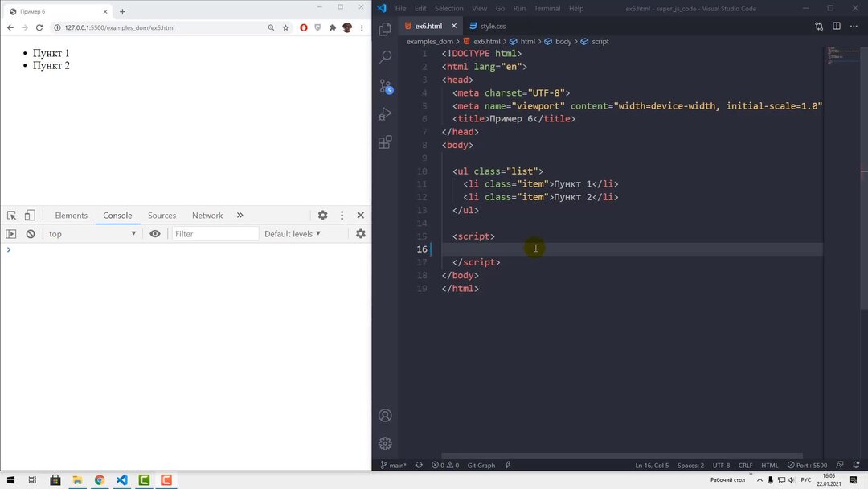The width and height of the screenshot is (868, 489).
Task: Open the Chrome Extensions puzzle icon
Action: tap(332, 27)
